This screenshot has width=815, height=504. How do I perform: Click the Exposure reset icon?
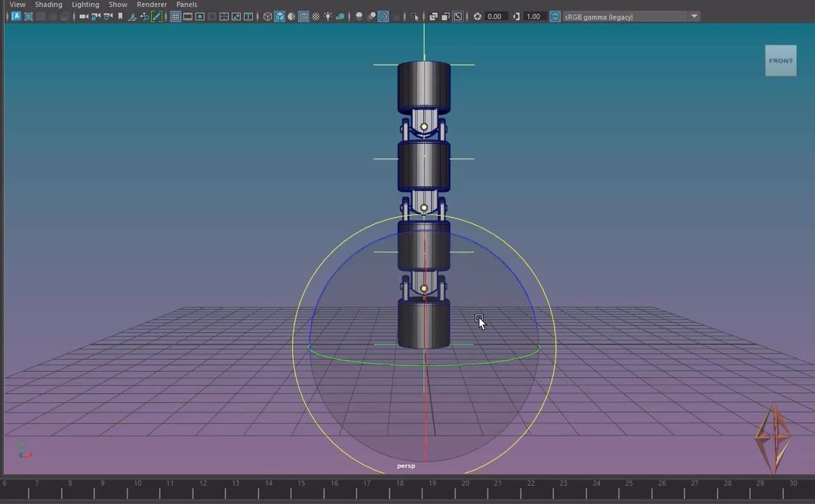[x=477, y=17]
